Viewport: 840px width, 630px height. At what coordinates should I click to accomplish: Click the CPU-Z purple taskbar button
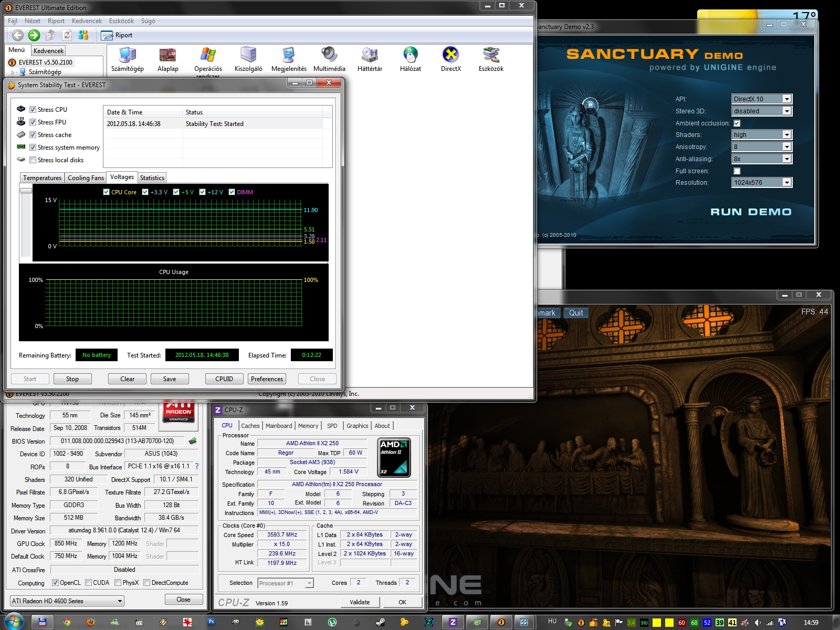(x=453, y=622)
